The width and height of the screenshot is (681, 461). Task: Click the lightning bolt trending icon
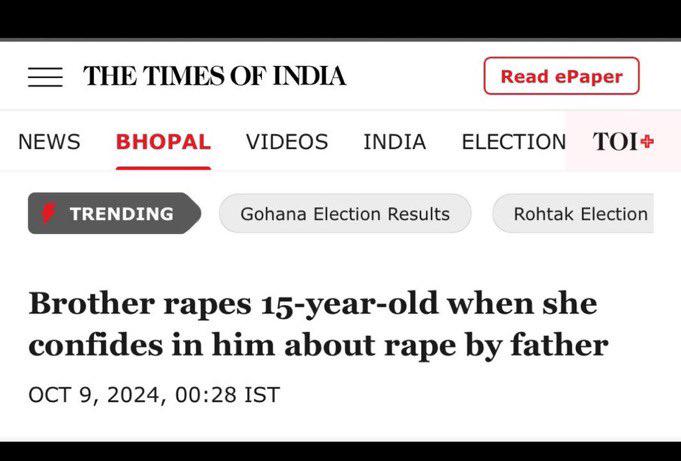49,213
